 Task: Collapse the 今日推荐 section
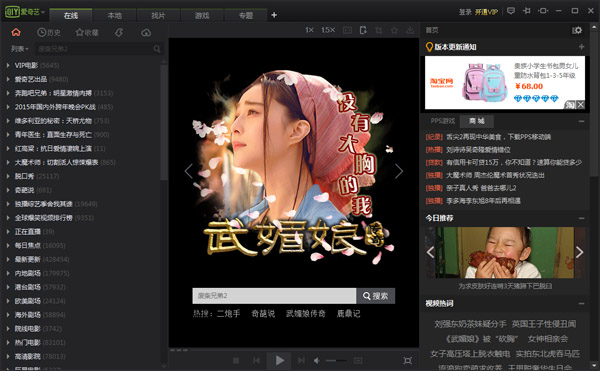[x=581, y=218]
